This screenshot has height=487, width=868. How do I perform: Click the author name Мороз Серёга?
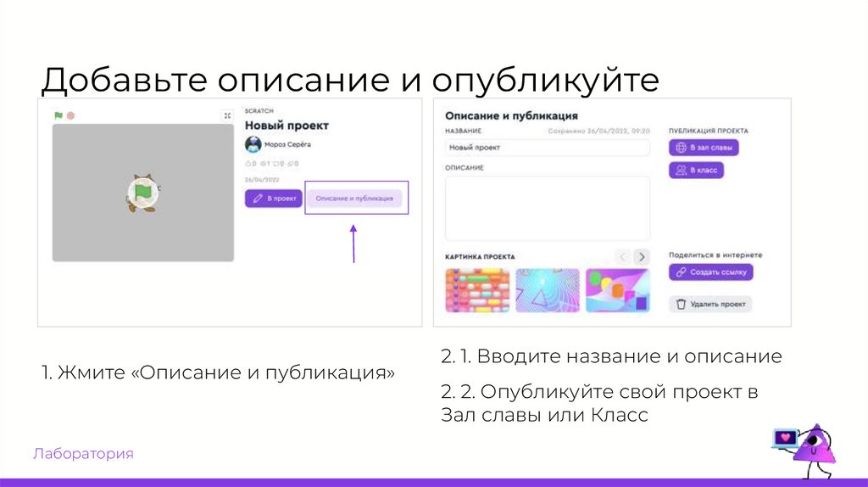[x=287, y=144]
